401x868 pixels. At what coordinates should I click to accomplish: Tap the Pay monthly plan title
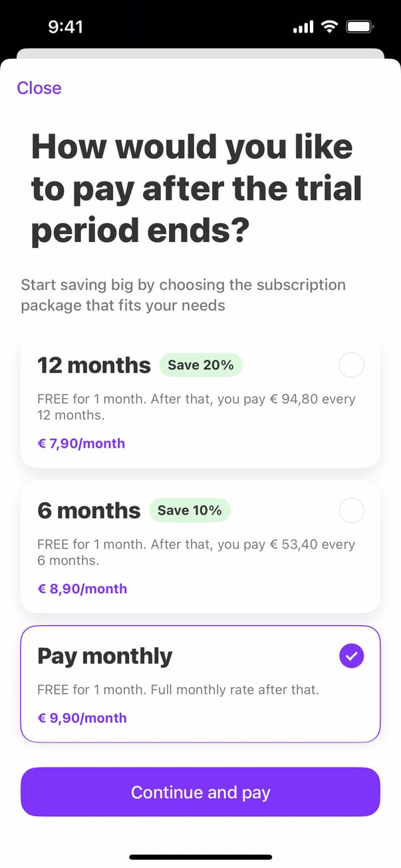tap(104, 656)
